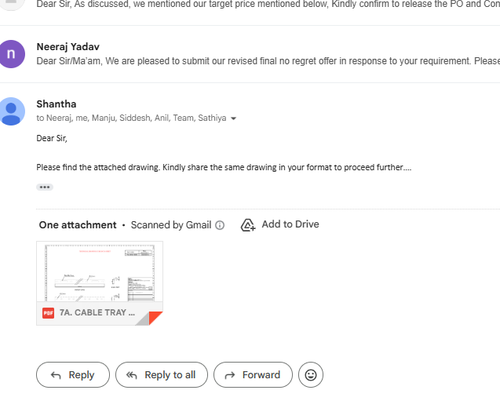500x397 pixels.
Task: Click the 'Dear Sir,' greeting in Shantha's email
Action: point(52,138)
